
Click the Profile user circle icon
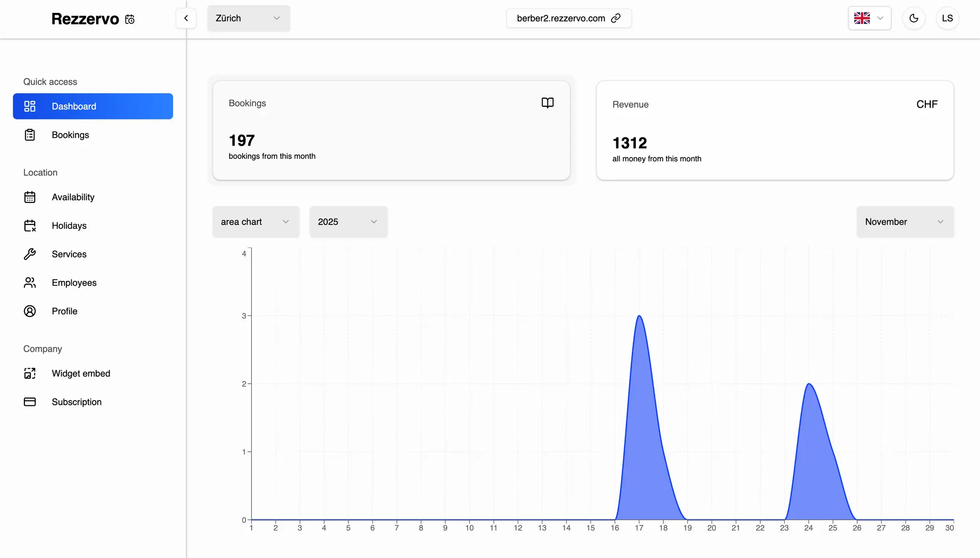coord(30,311)
